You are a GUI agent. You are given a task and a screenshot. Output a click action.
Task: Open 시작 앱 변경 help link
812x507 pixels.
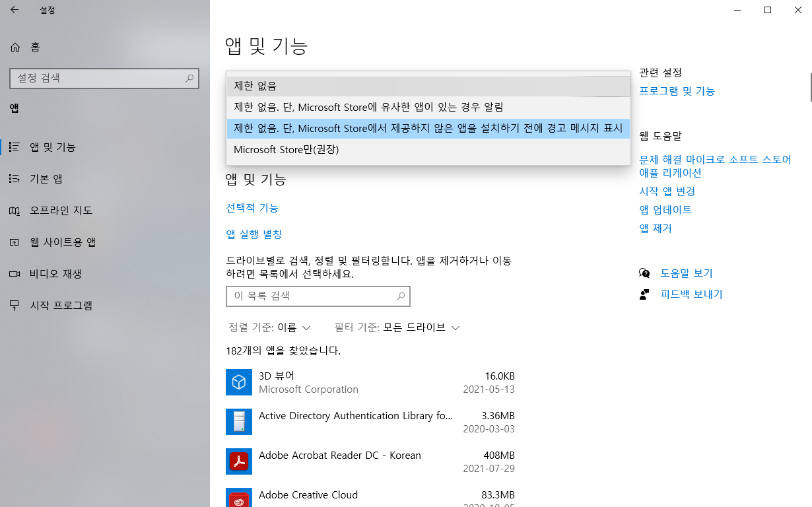[667, 191]
